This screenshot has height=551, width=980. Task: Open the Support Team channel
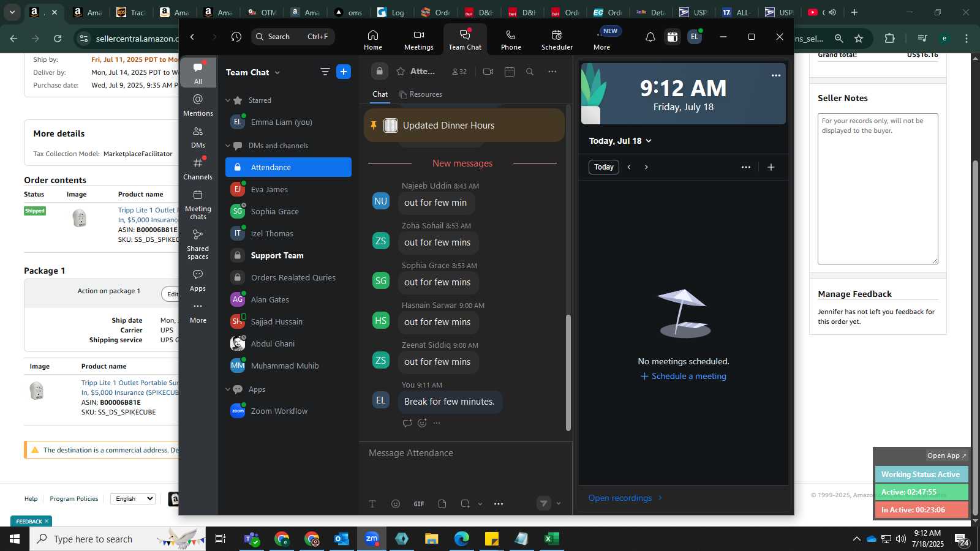pos(288,255)
